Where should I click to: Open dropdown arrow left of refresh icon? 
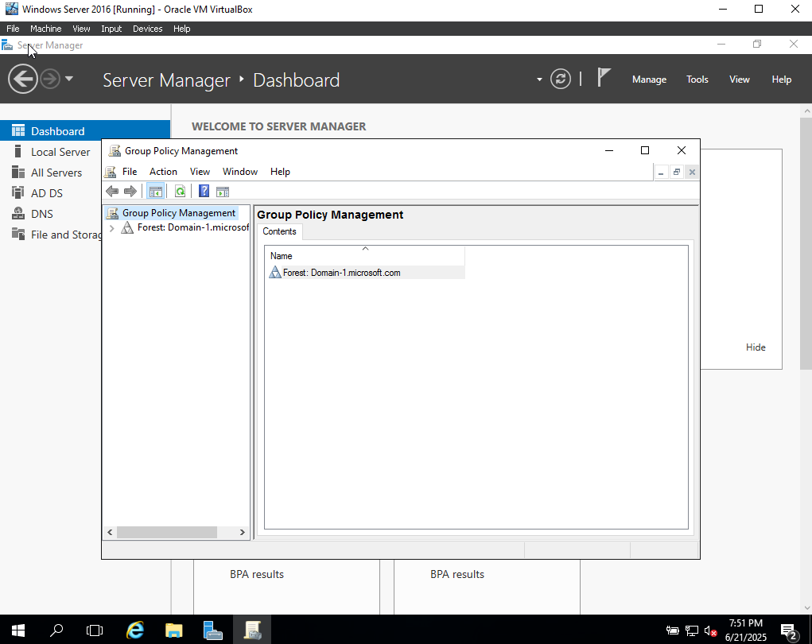tap(539, 80)
